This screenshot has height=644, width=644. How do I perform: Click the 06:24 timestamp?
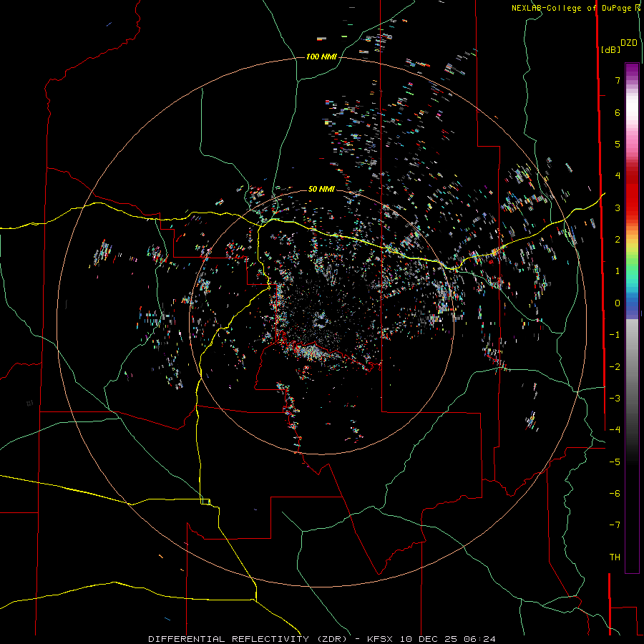(479, 639)
